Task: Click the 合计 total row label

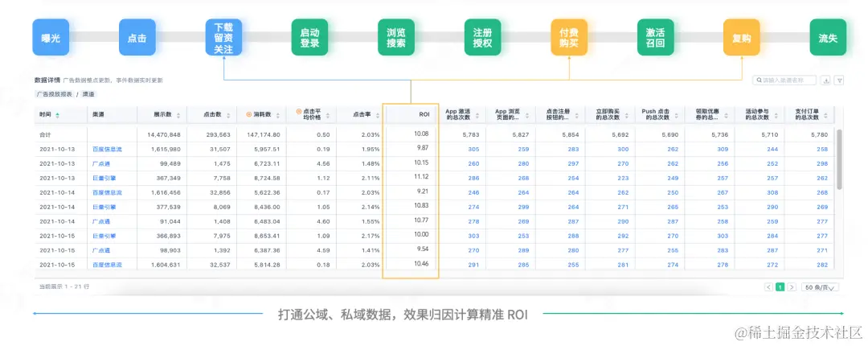Action: point(45,134)
